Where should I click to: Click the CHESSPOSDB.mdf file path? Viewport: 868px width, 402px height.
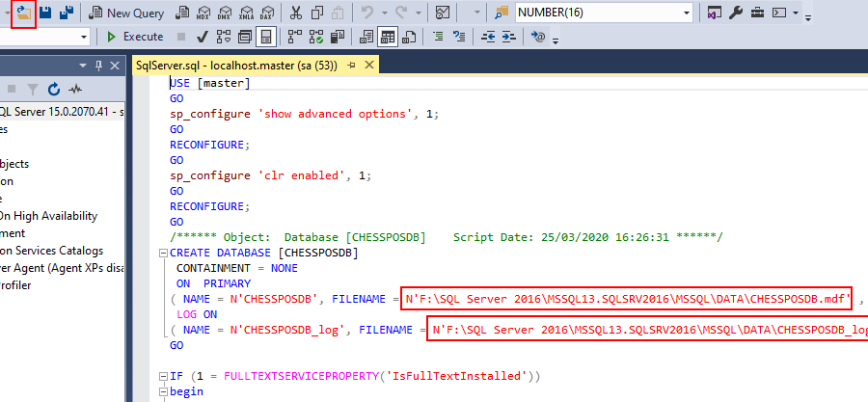626,299
